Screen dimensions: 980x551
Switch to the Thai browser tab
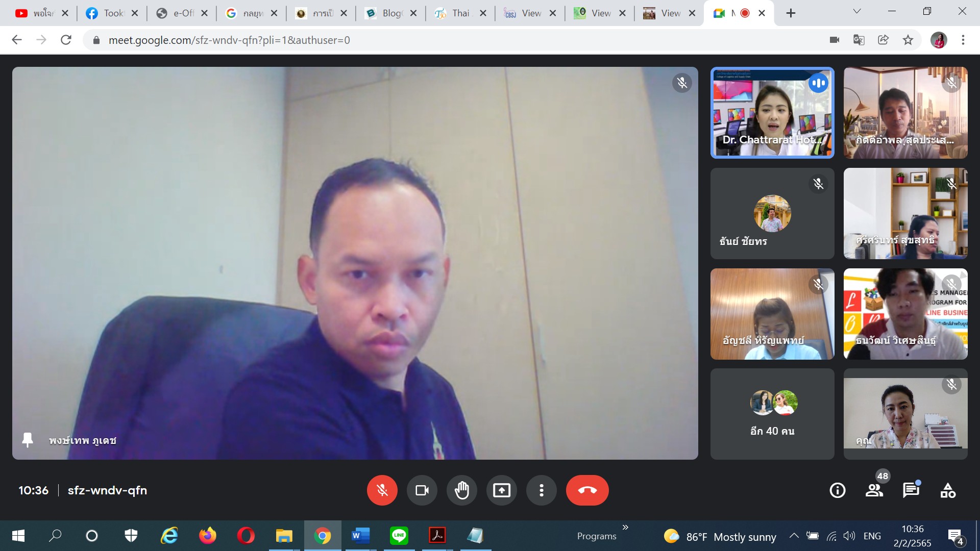click(456, 13)
